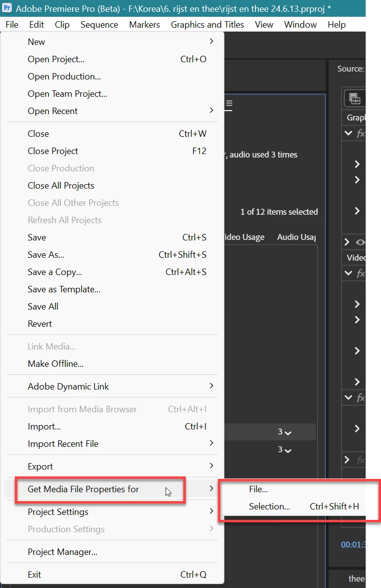The image size is (381, 588).
Task: Select Close Project
Action: tap(112, 151)
